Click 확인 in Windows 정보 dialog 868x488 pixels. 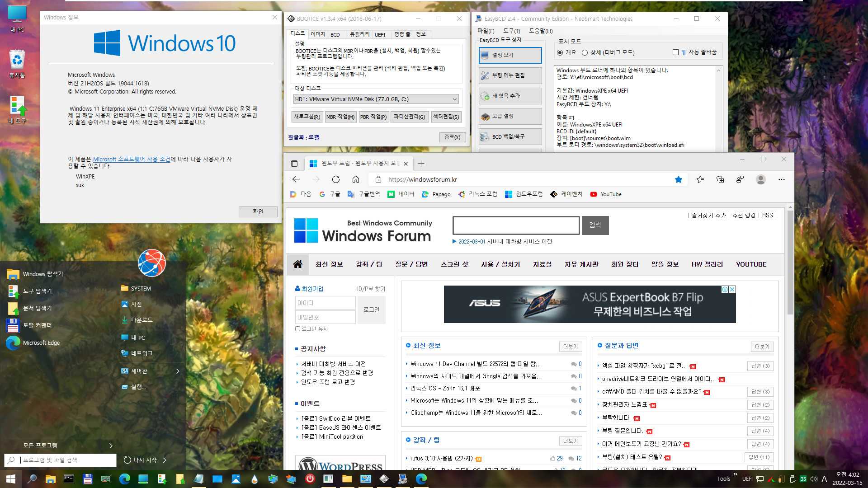[x=258, y=211]
